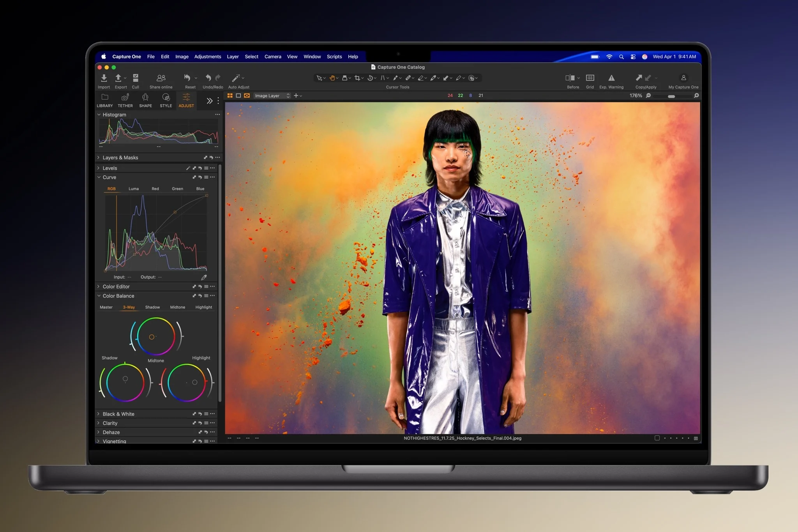Image resolution: width=798 pixels, height=532 pixels.
Task: Expand the Levels panel
Action: click(x=99, y=168)
